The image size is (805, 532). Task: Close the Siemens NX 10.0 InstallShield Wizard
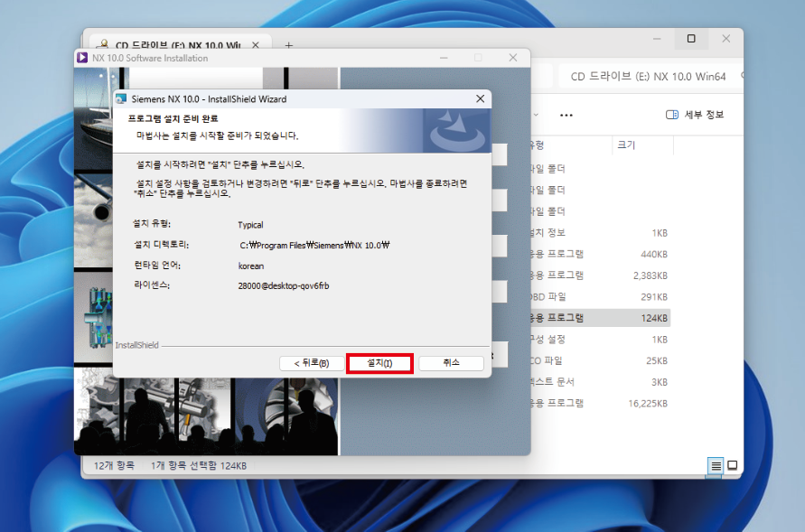click(480, 98)
